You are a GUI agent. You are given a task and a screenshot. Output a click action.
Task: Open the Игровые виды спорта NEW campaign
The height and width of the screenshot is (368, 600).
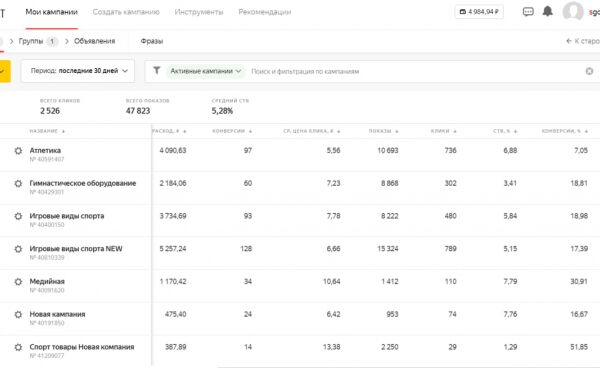(x=76, y=249)
